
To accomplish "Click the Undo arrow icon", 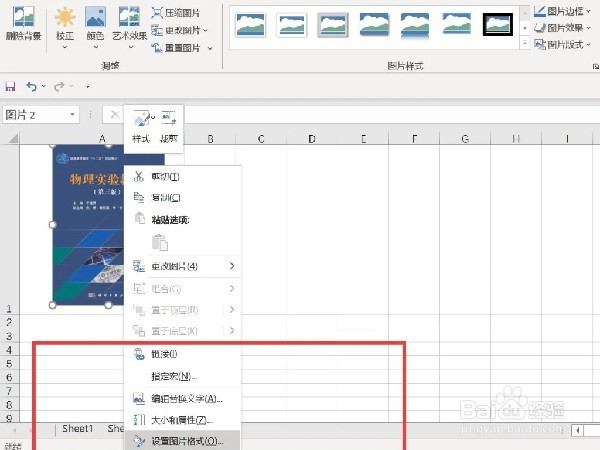I will click(31, 86).
